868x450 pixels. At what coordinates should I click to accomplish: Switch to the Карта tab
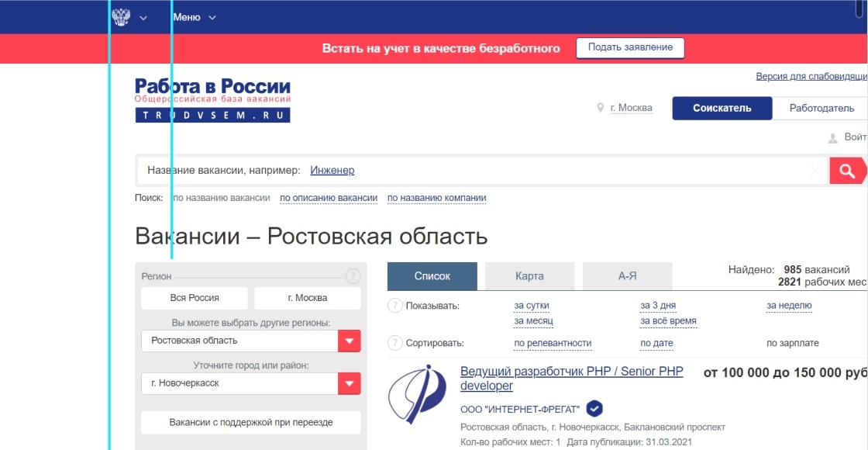pyautogui.click(x=530, y=275)
